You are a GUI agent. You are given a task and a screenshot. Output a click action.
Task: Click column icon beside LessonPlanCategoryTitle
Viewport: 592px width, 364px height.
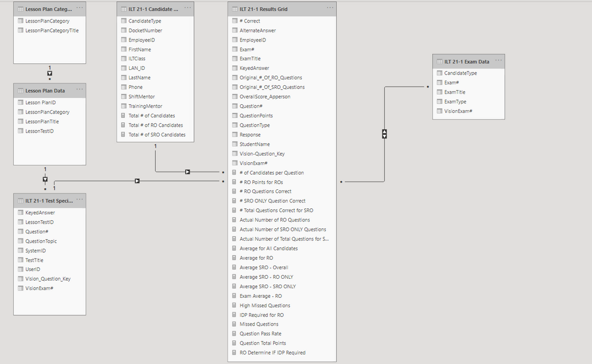point(21,30)
